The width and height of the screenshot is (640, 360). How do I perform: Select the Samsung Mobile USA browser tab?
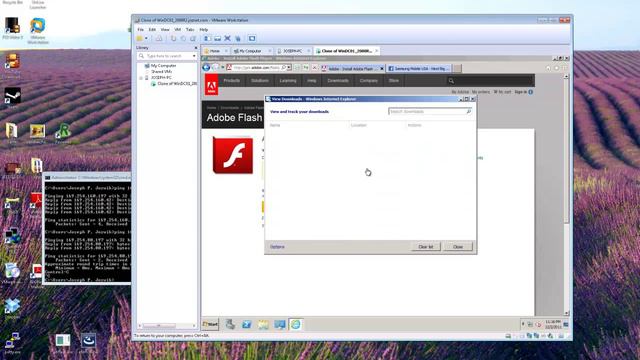pos(419,69)
